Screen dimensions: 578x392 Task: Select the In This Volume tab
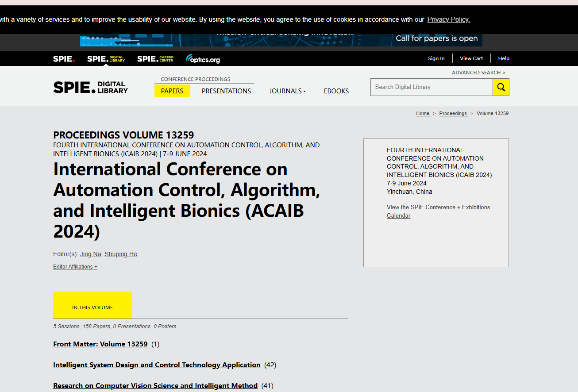click(92, 305)
